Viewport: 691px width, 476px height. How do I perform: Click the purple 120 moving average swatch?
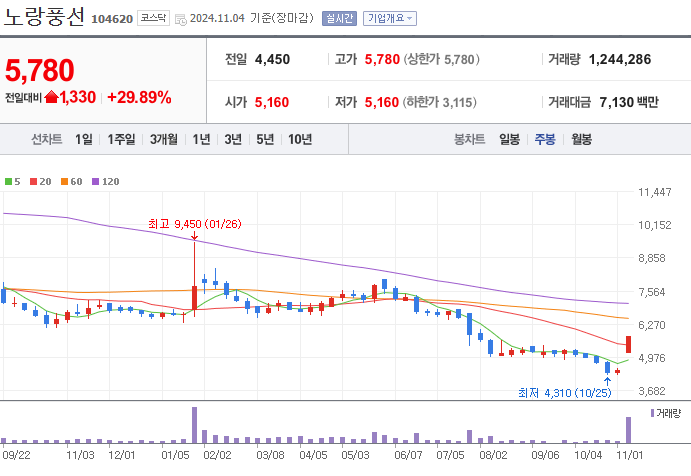[x=96, y=182]
